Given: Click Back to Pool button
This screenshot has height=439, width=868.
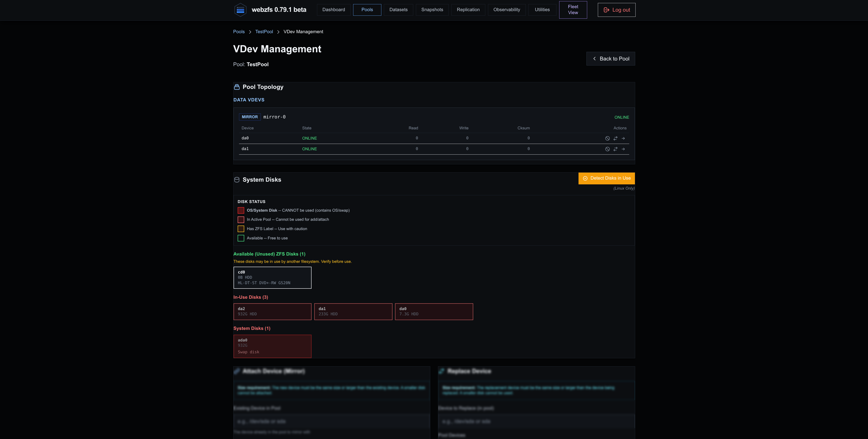Looking at the screenshot, I should (x=611, y=59).
